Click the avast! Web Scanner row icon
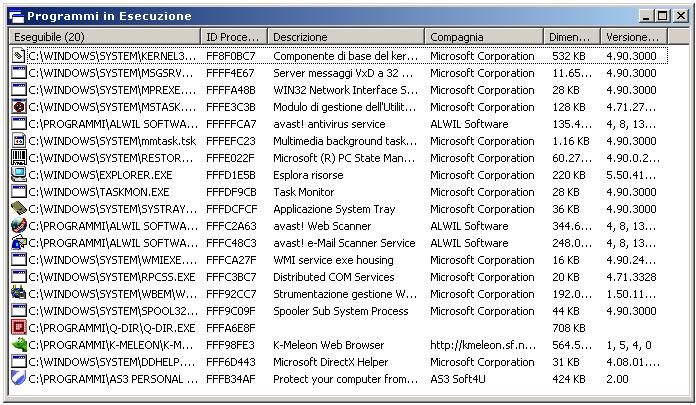Screen dimensions: 696x405 [19, 226]
